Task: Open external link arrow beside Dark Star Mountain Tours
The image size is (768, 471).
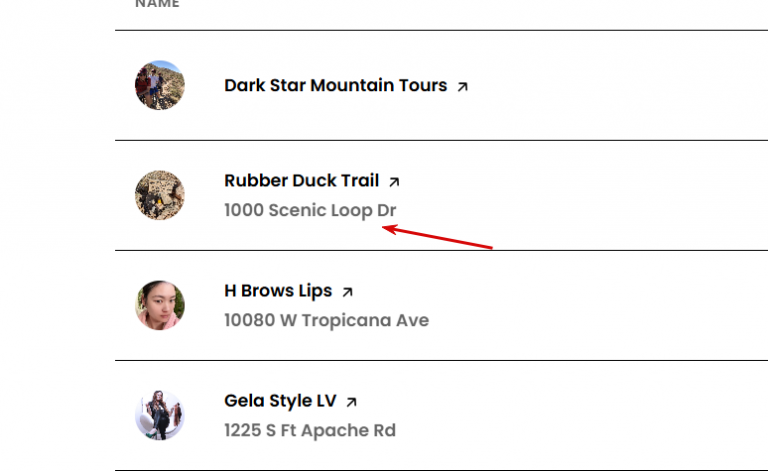Action: 462,87
